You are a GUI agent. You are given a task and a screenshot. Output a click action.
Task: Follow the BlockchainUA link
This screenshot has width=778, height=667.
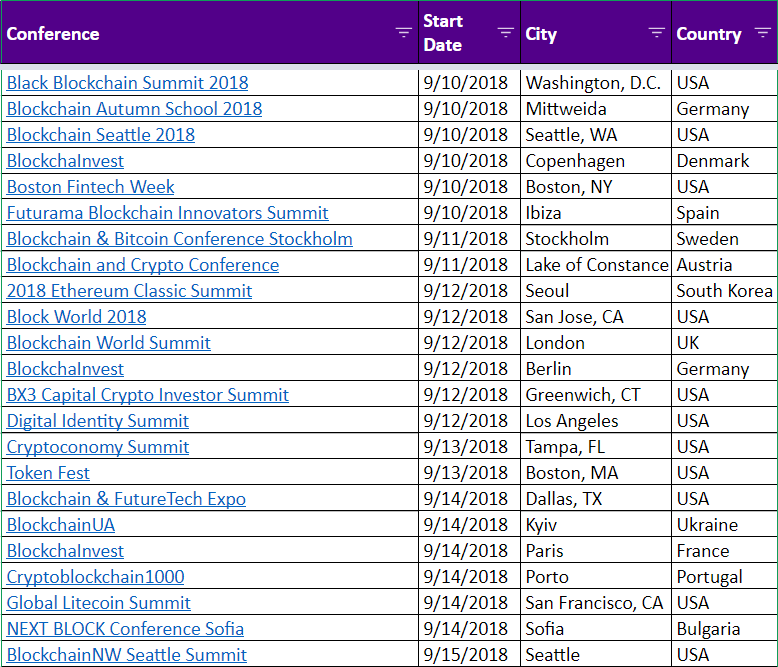click(61, 525)
